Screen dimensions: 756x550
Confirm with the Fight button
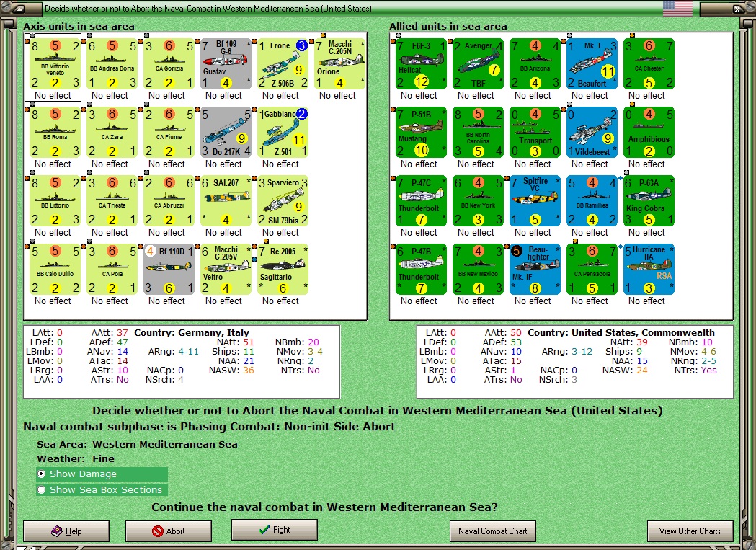tap(275, 530)
